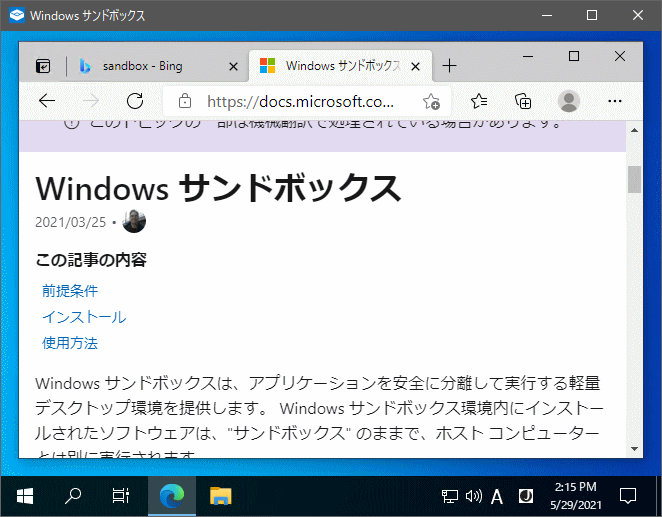Screen dimensions: 662x517
Task: Click the page scroll down arrow
Action: click(x=634, y=449)
